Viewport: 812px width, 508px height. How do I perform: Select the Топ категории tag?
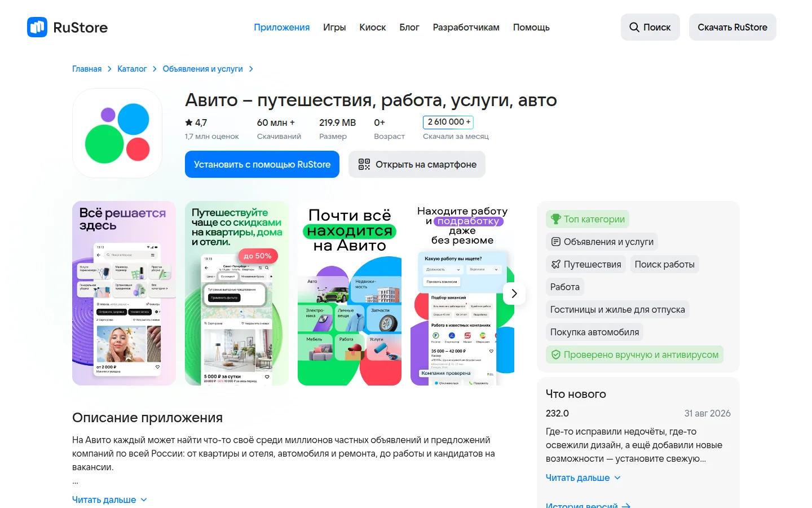pos(588,219)
